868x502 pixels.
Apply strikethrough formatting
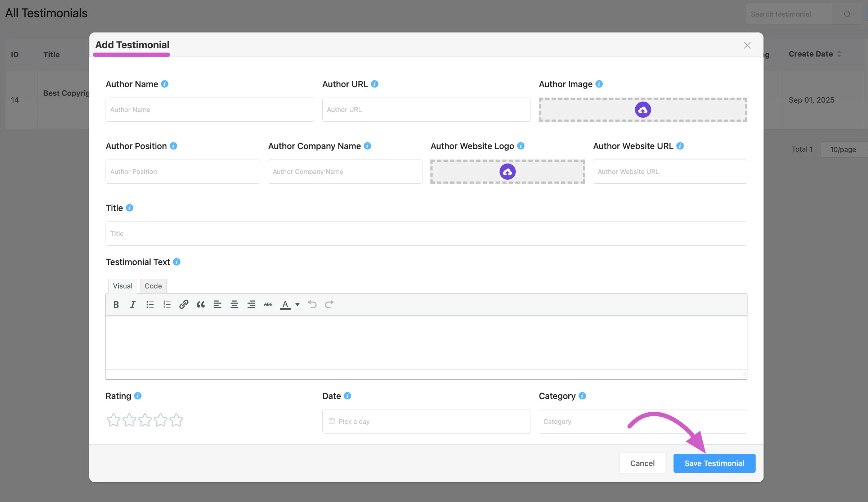tap(268, 305)
